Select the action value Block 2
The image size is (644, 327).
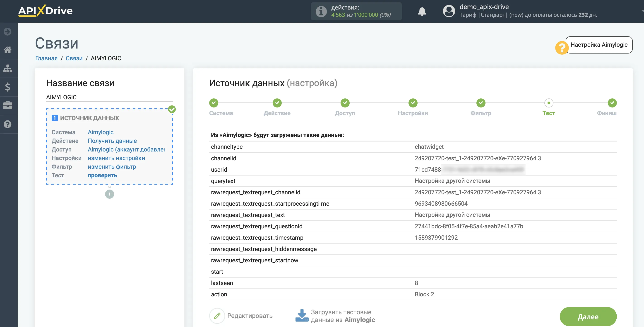[424, 294]
